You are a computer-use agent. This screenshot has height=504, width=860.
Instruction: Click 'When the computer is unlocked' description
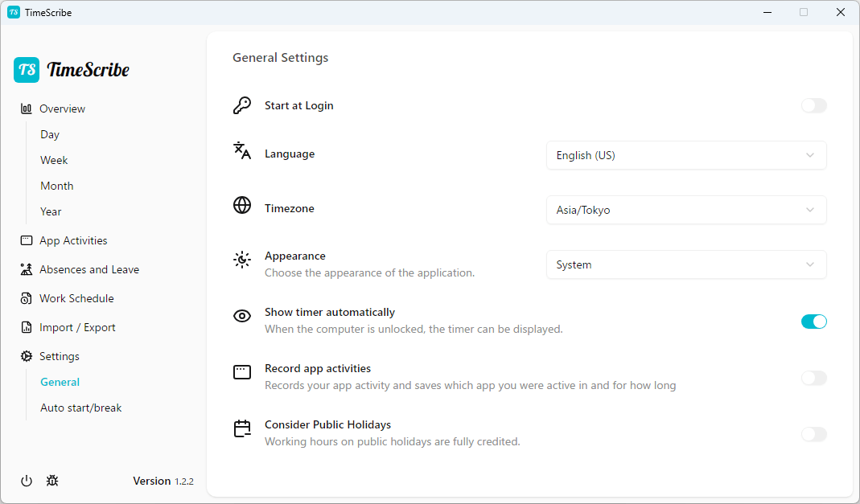414,330
